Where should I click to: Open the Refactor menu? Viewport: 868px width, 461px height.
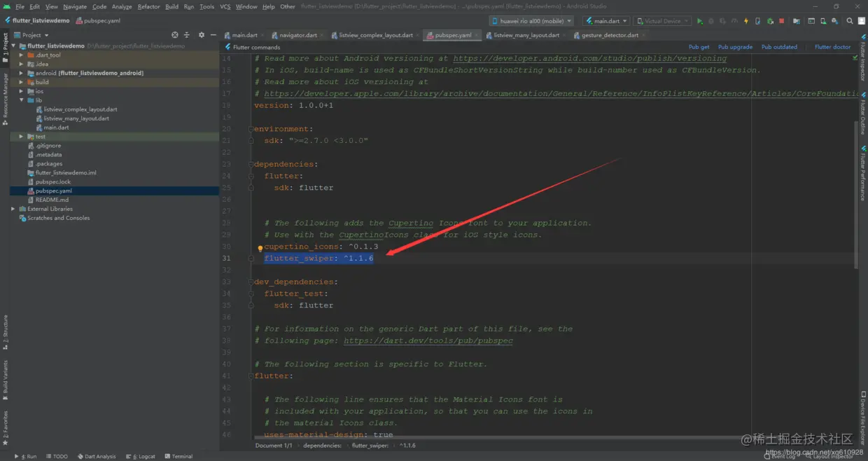tap(148, 6)
